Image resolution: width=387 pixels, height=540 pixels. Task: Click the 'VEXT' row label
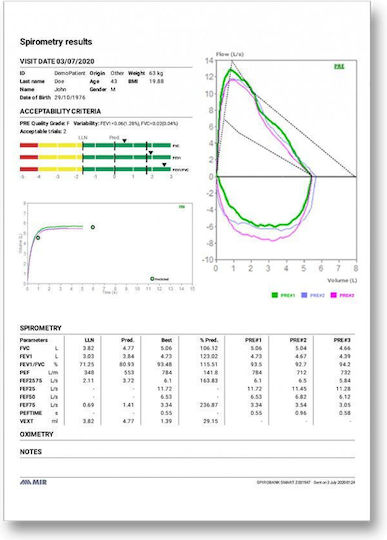click(x=26, y=421)
